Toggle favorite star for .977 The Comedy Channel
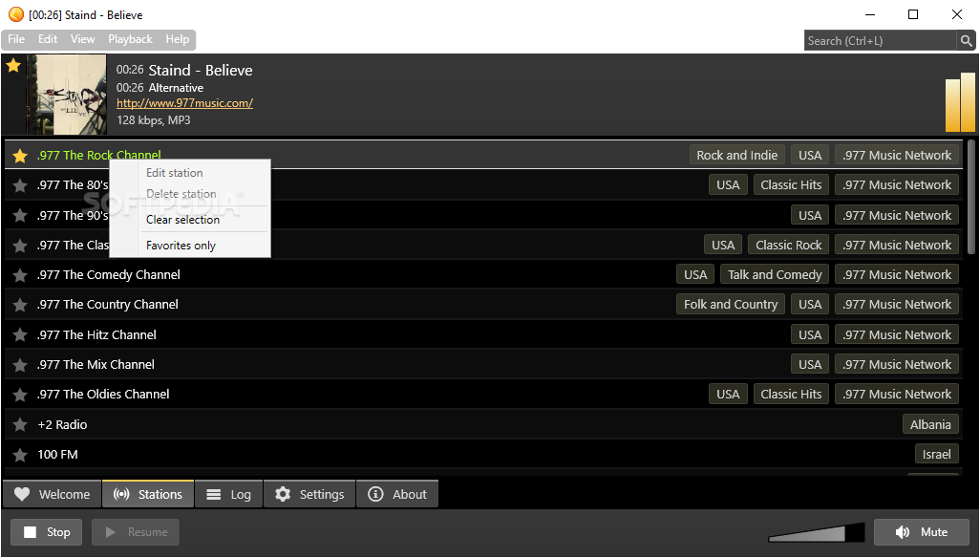Image resolution: width=980 pixels, height=558 pixels. 20,275
